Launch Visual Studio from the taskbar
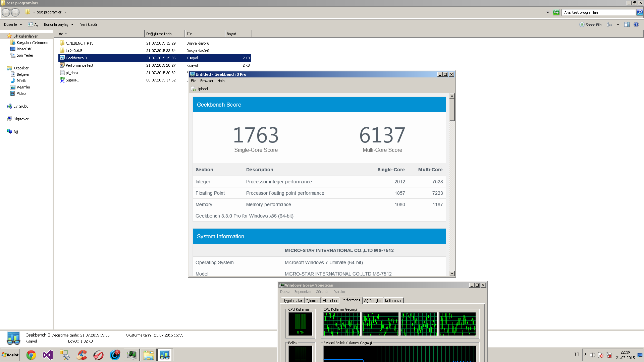 48,355
